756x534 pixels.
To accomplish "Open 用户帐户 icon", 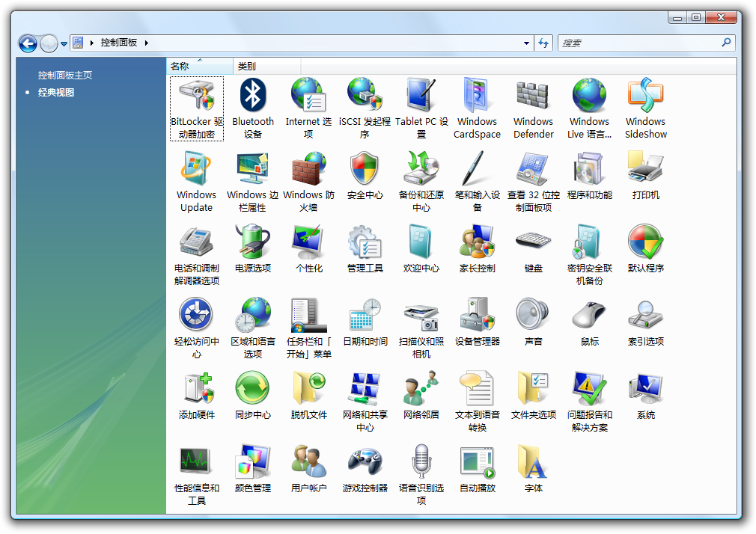I will click(308, 462).
